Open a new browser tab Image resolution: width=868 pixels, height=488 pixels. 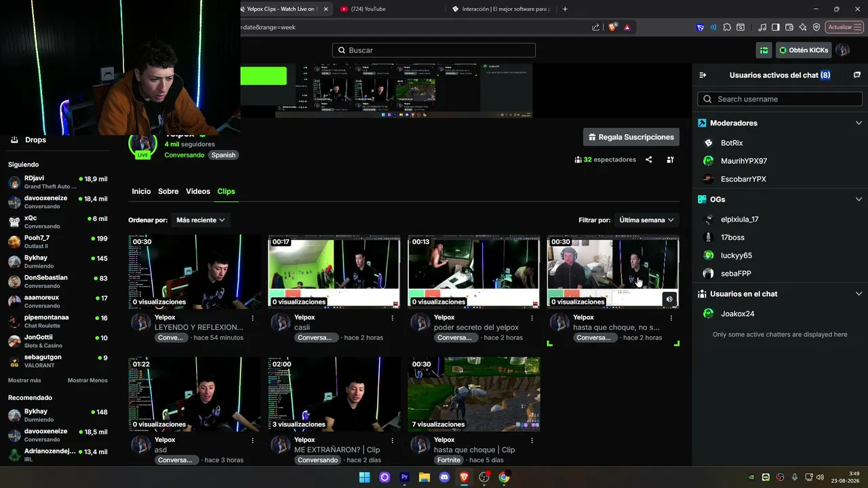(565, 9)
